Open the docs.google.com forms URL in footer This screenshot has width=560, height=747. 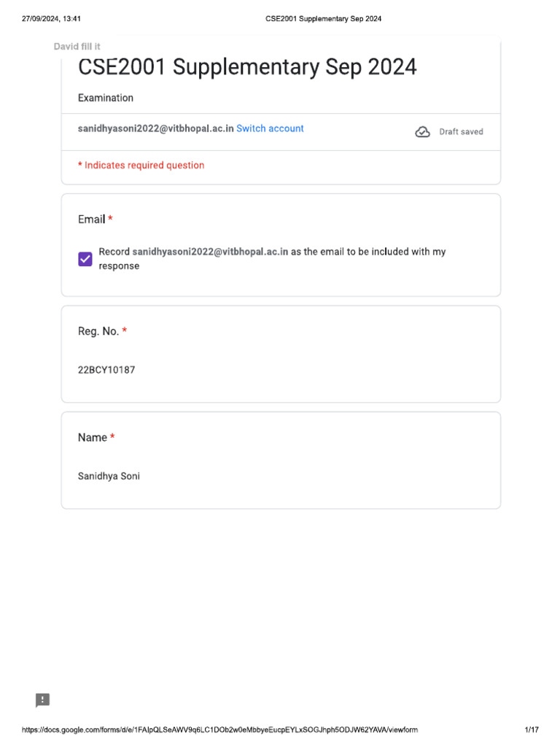(x=219, y=730)
